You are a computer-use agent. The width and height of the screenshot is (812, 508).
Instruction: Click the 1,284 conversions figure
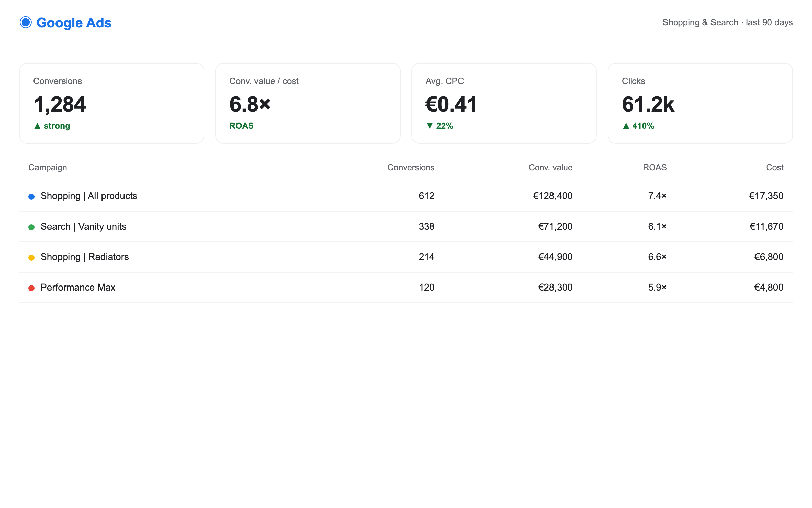(60, 104)
